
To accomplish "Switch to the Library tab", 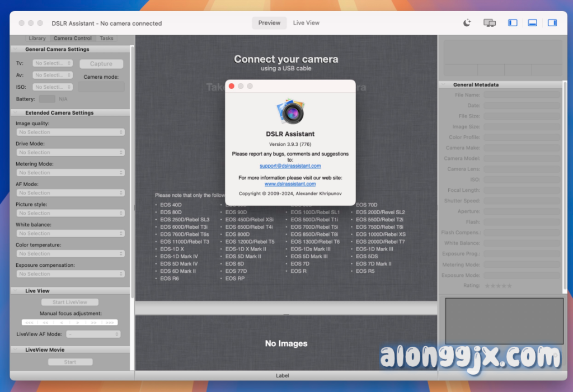I will [37, 39].
